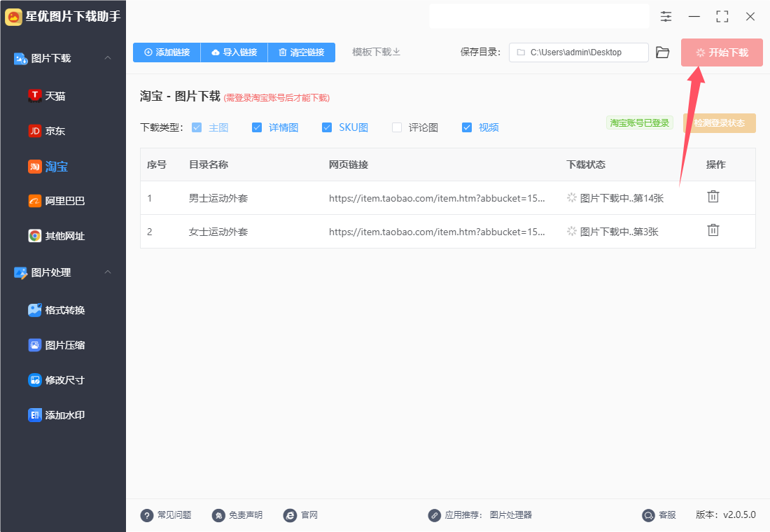Open the recommended 图片处理器 app link
The height and width of the screenshot is (532, 770).
pos(511,514)
